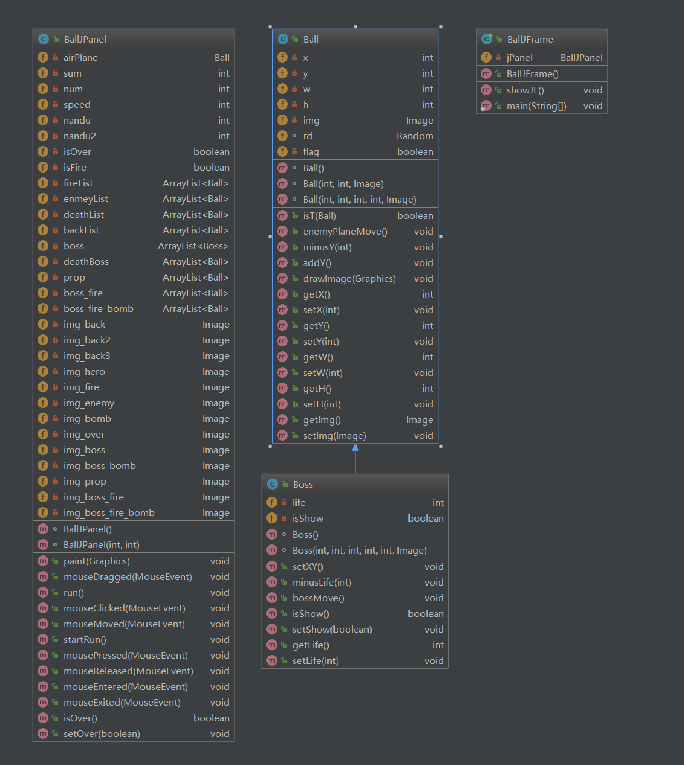Image resolution: width=684 pixels, height=765 pixels.
Task: Click the method icon beside setImg(Image)
Action: 282,436
